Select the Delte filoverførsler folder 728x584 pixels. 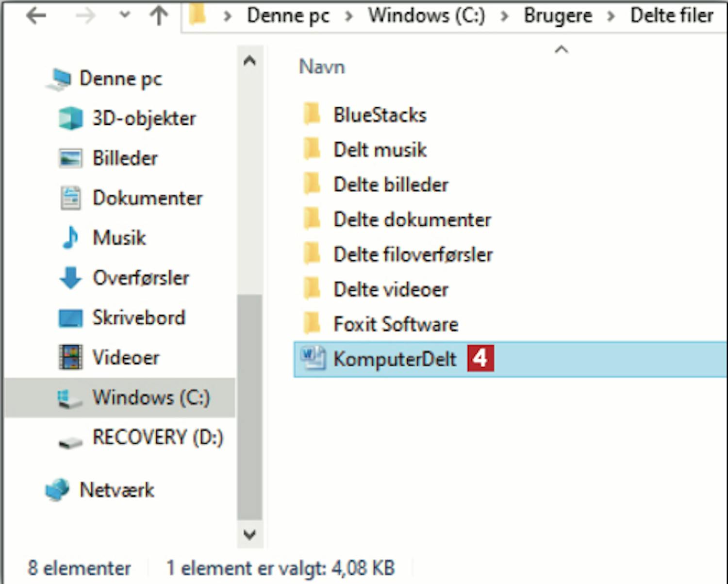click(413, 254)
